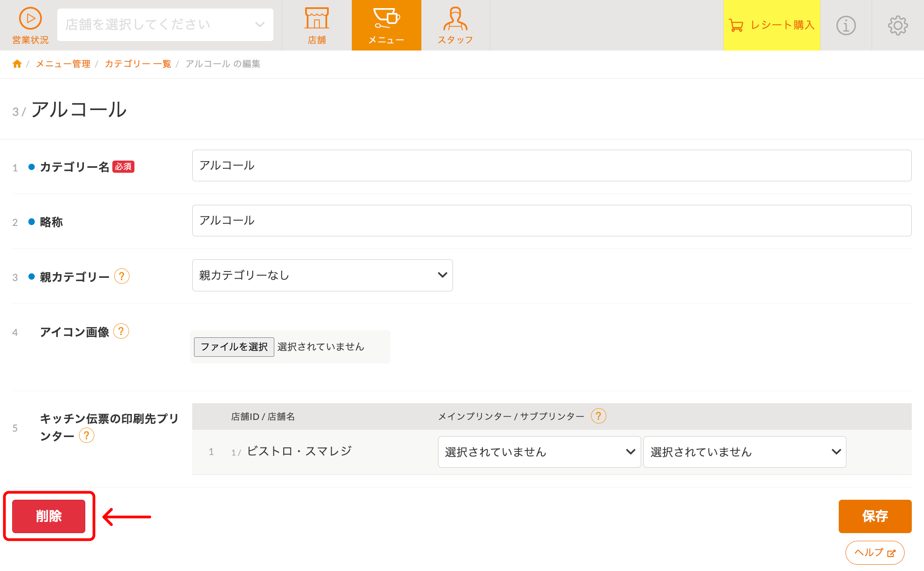Click the 店舗ID / 店舗名 column header
The image size is (924, 571).
coord(263,416)
